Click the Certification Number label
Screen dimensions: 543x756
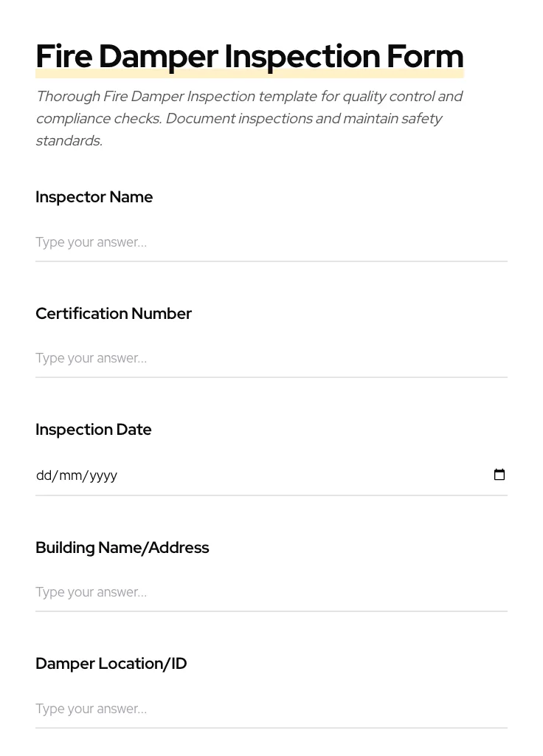pos(114,313)
